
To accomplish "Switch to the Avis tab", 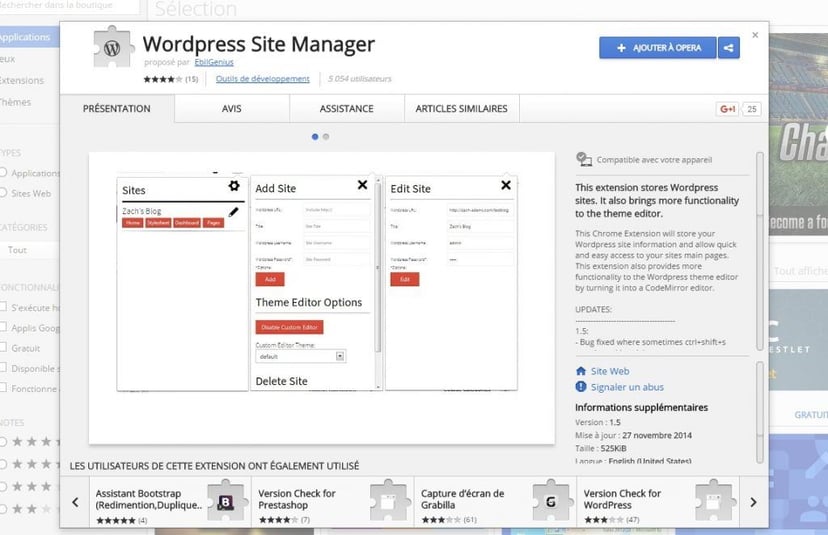I will click(x=232, y=109).
